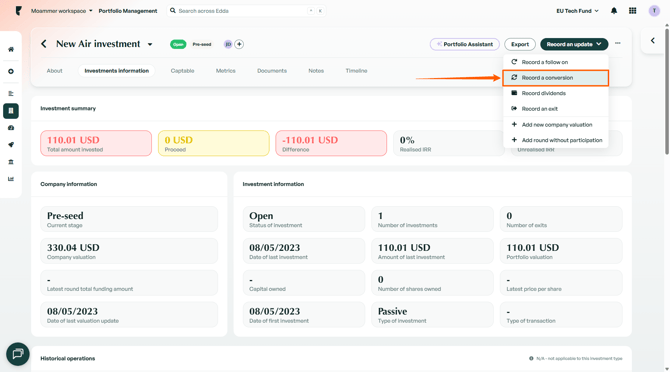Click the Number of shares owned card

click(432, 283)
